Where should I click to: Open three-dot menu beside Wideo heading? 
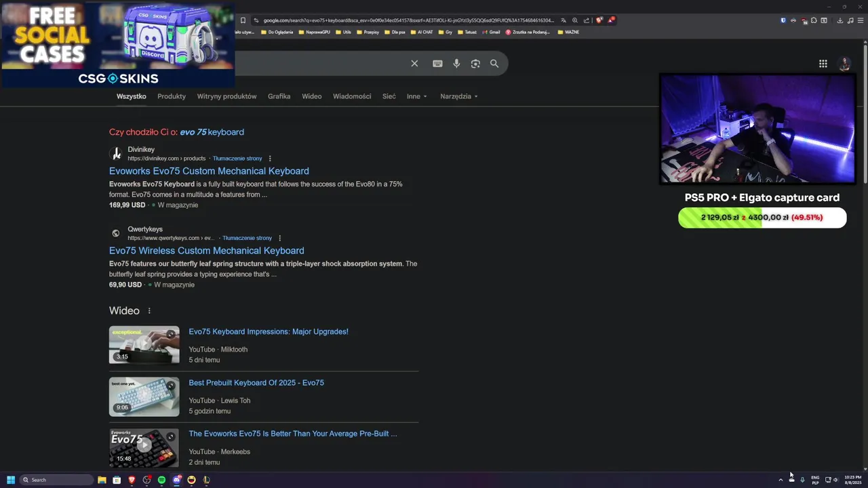[x=149, y=311]
